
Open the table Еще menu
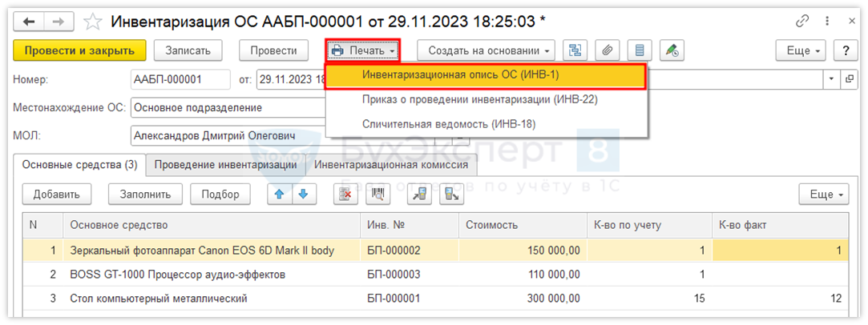tap(824, 194)
